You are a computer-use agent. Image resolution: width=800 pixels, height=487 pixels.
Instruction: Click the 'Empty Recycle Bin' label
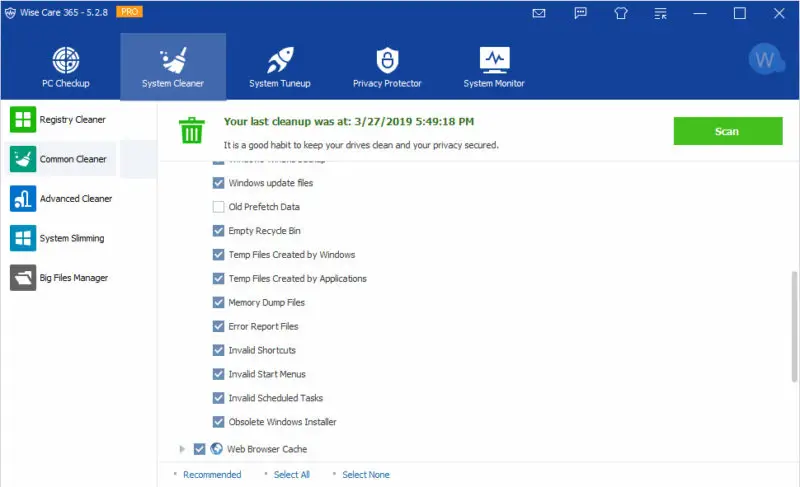pos(265,230)
